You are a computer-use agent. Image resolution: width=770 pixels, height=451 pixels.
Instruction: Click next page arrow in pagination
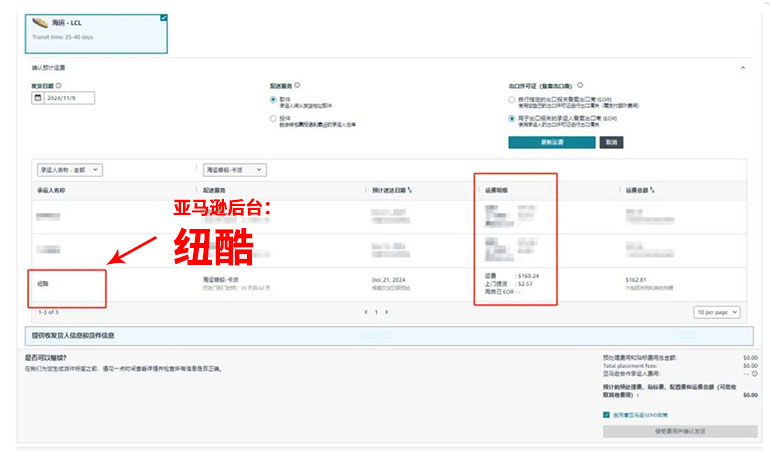coord(387,312)
